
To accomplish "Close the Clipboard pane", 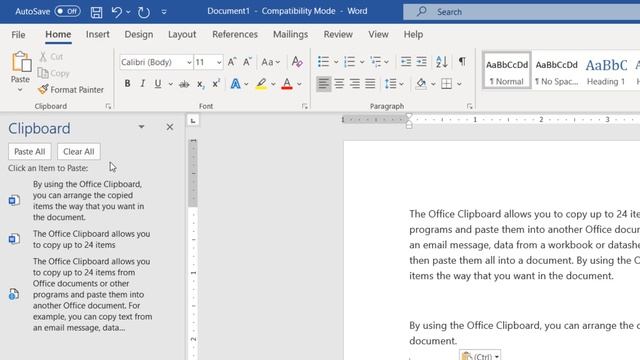I will [170, 127].
